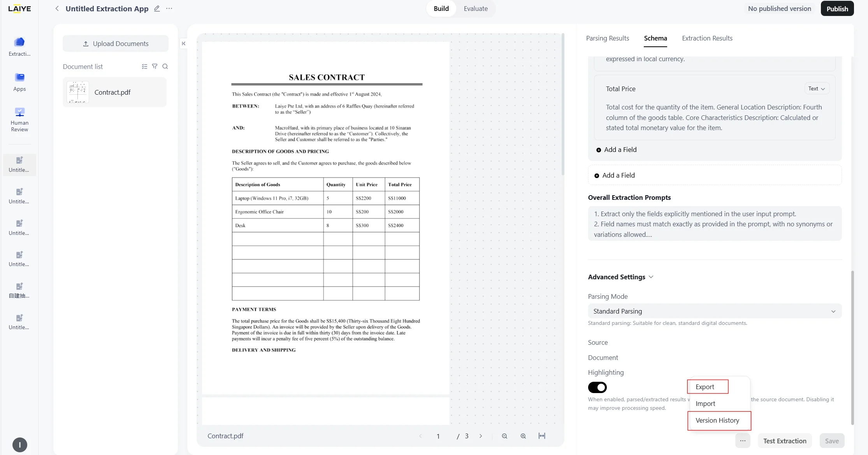The height and width of the screenshot is (455, 868).
Task: Click the 'No published version' status text
Action: [x=780, y=9]
